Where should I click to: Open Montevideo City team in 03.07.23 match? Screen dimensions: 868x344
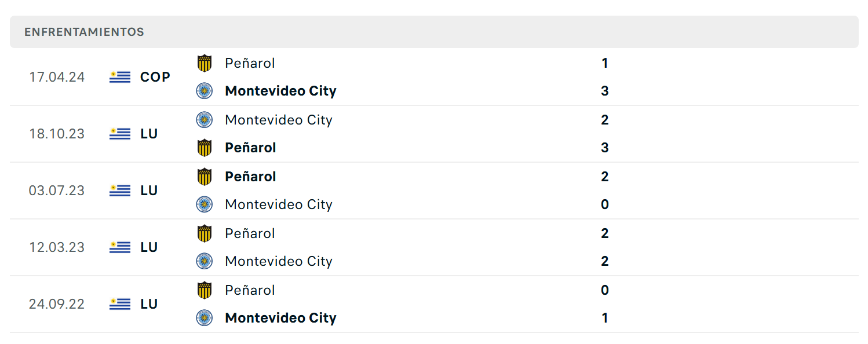(x=279, y=204)
